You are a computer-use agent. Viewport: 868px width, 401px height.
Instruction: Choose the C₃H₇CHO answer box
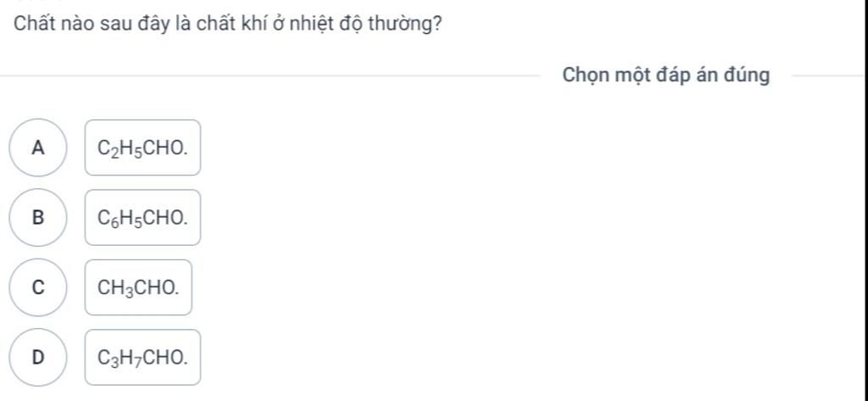pyautogui.click(x=142, y=358)
